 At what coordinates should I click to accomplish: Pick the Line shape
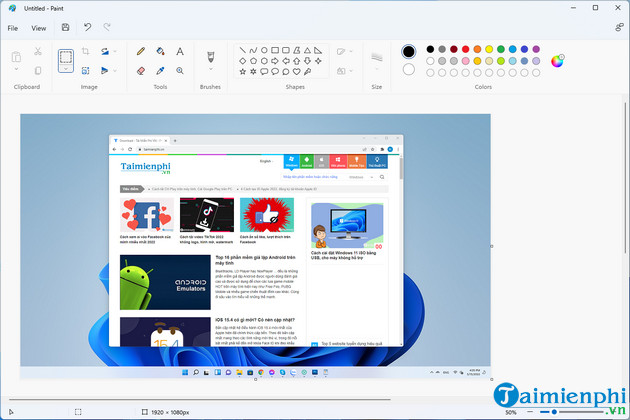243,50
